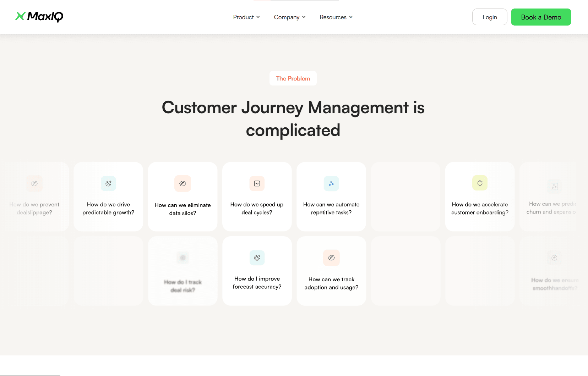The image size is (588, 376).
Task: Click the chart icon on deal cycles card
Action: pyautogui.click(x=257, y=183)
